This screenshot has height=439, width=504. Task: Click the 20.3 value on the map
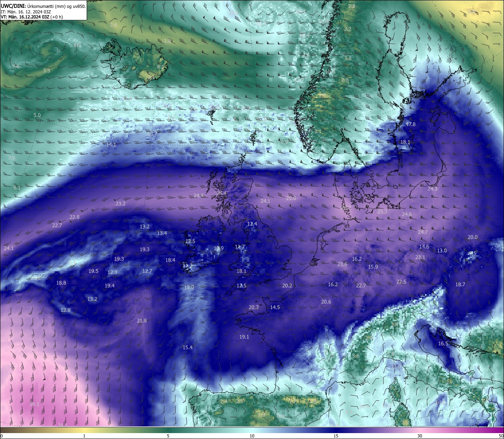[254, 307]
